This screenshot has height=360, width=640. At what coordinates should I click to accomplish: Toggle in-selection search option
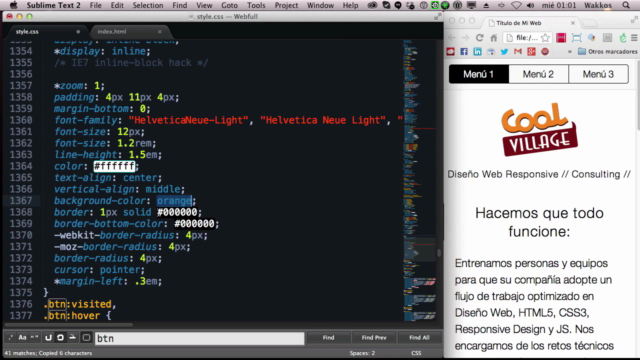click(72, 338)
